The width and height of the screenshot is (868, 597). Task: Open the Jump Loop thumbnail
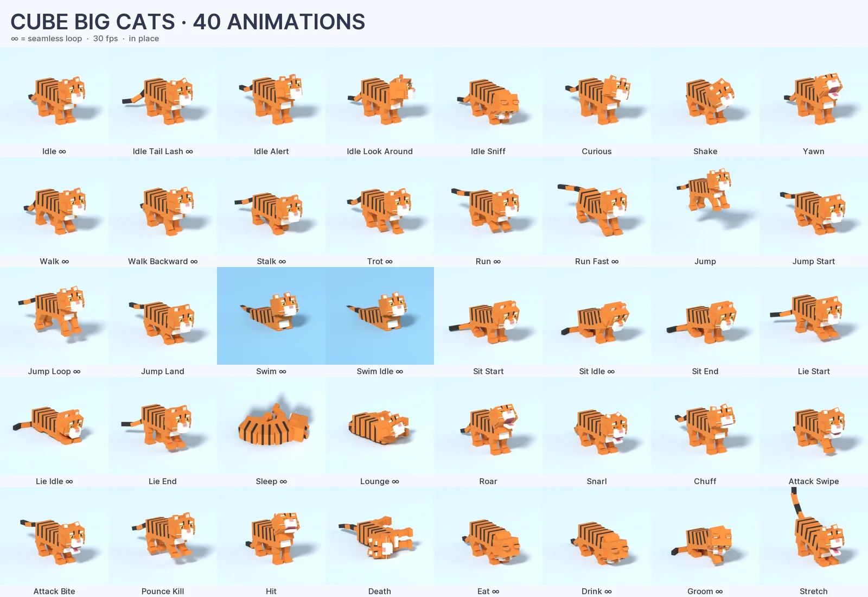[x=54, y=316]
